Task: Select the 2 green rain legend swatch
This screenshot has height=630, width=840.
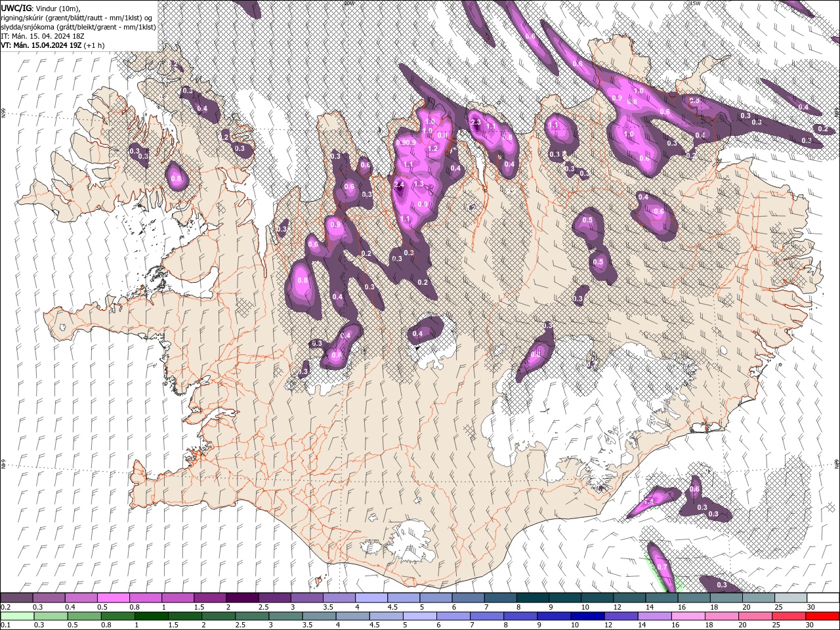Action: [x=218, y=616]
